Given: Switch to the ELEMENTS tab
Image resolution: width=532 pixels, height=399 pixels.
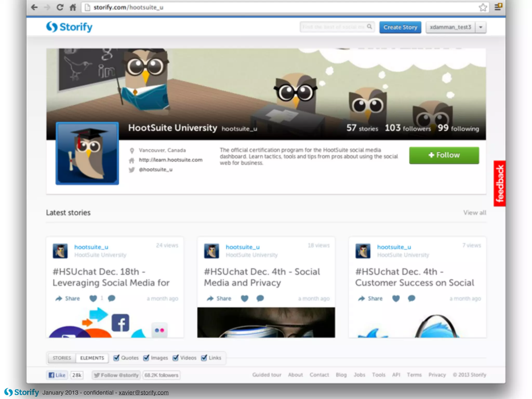Looking at the screenshot, I should (92, 358).
